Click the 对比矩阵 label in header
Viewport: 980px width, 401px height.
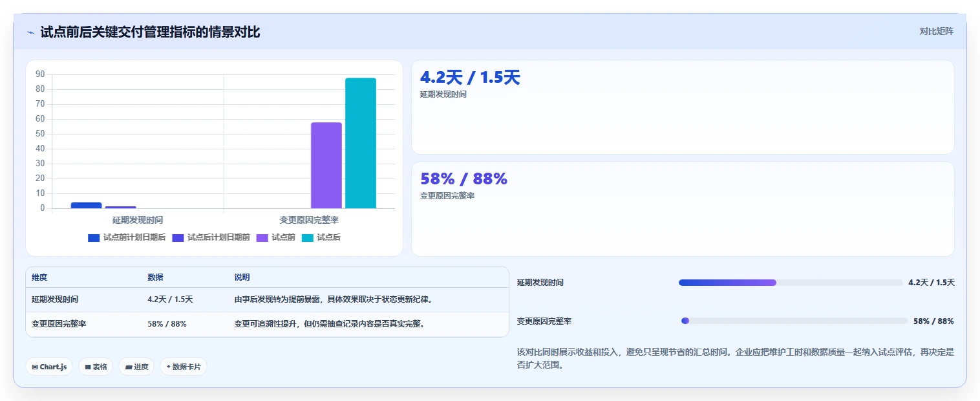pyautogui.click(x=936, y=31)
